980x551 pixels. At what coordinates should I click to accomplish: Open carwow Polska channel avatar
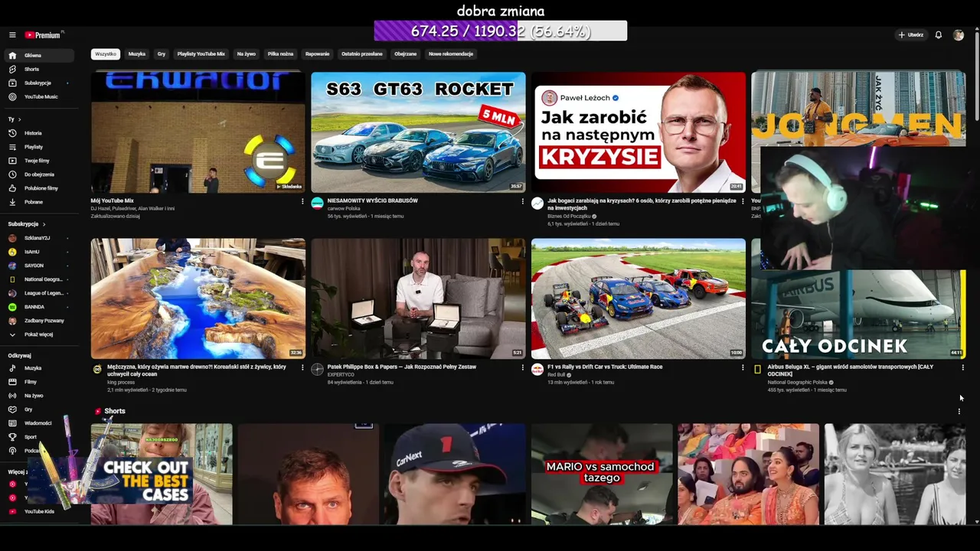click(x=318, y=203)
